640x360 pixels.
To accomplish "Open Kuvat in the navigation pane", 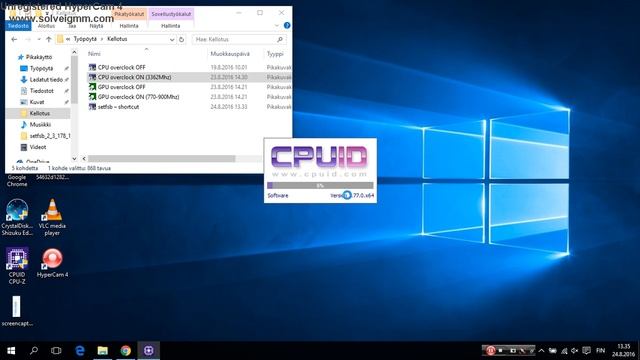I will [x=37, y=102].
